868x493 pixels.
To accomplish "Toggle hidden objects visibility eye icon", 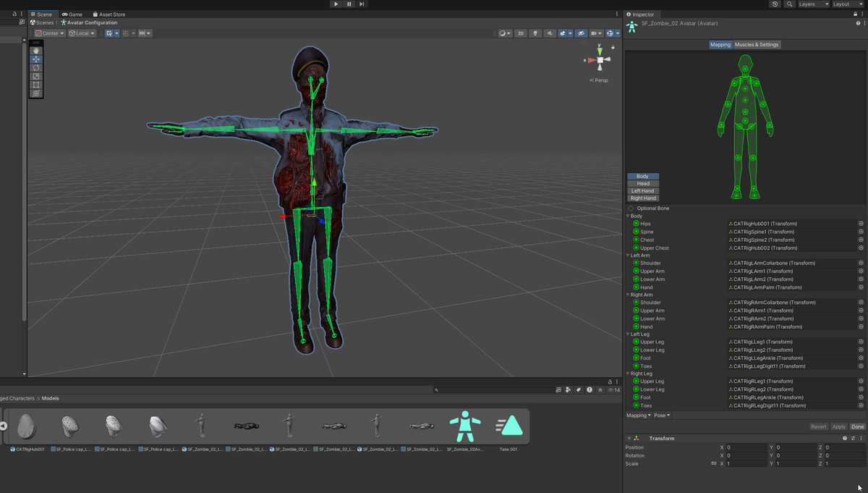I will (x=580, y=33).
